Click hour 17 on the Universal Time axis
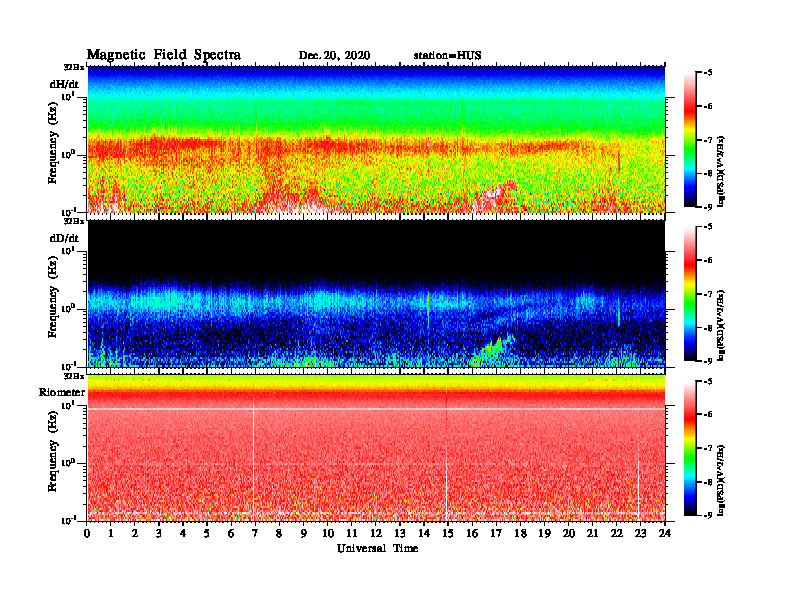 coord(496,533)
